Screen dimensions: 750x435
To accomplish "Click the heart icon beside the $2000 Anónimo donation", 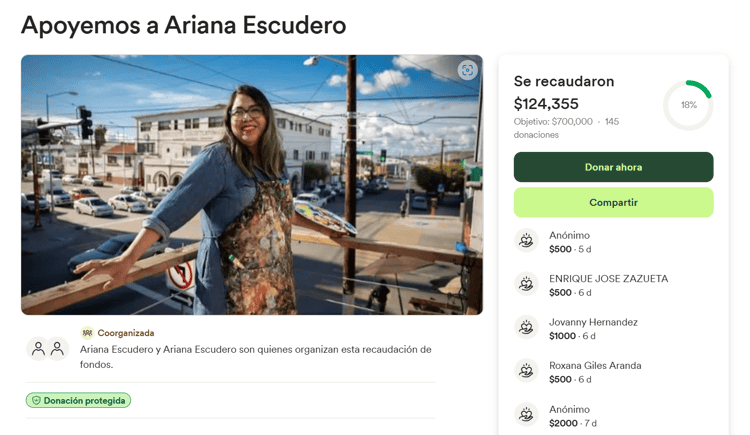I will [x=526, y=414].
